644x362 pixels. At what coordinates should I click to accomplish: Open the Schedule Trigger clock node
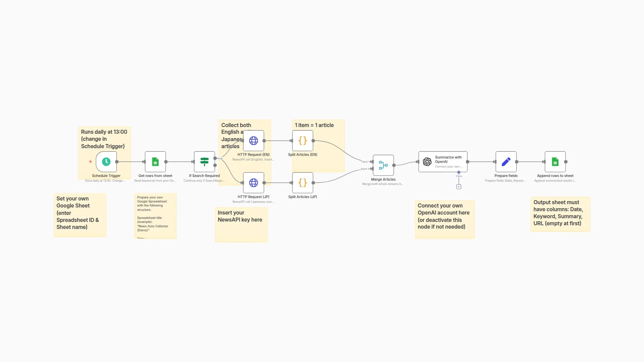point(106,162)
